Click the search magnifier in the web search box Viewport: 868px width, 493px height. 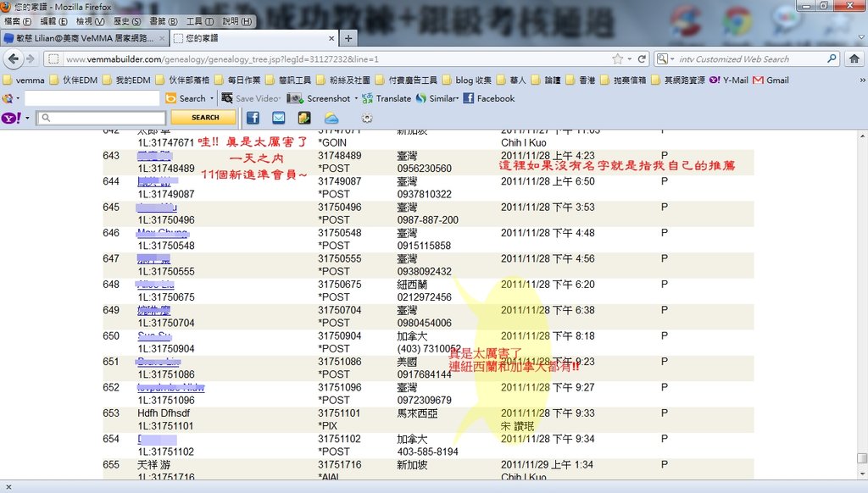coord(832,58)
